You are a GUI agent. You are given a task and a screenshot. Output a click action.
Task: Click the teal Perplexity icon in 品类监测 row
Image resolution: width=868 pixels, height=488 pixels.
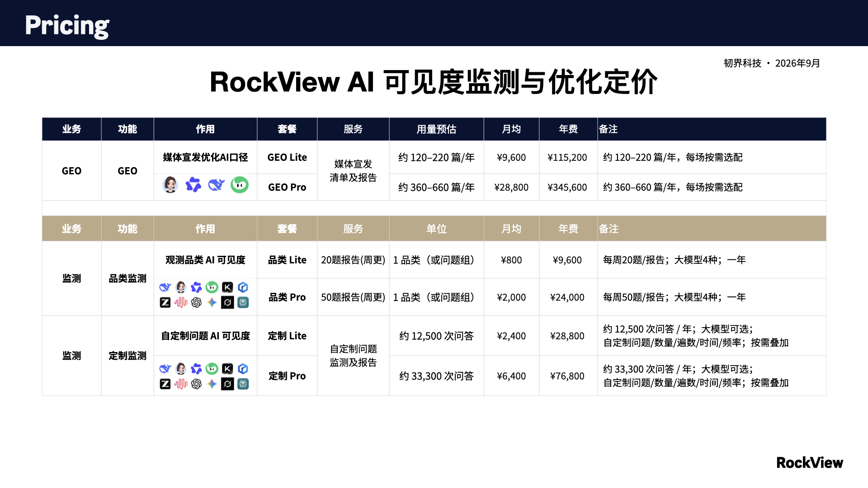[x=243, y=303]
